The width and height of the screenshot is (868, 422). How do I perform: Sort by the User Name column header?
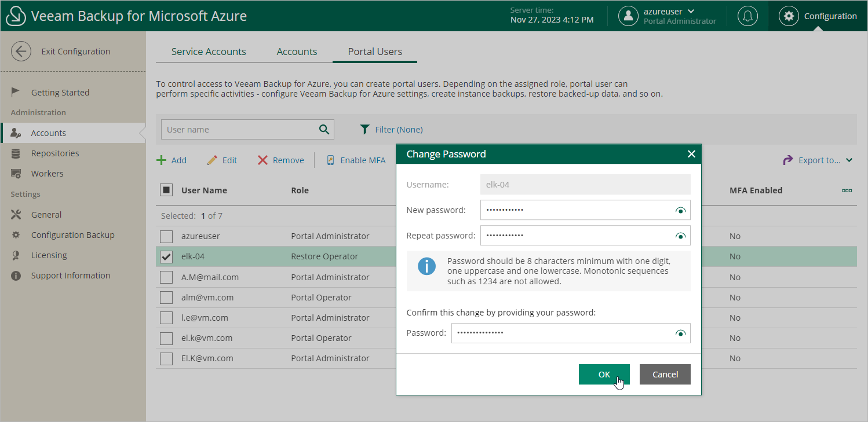[204, 190]
